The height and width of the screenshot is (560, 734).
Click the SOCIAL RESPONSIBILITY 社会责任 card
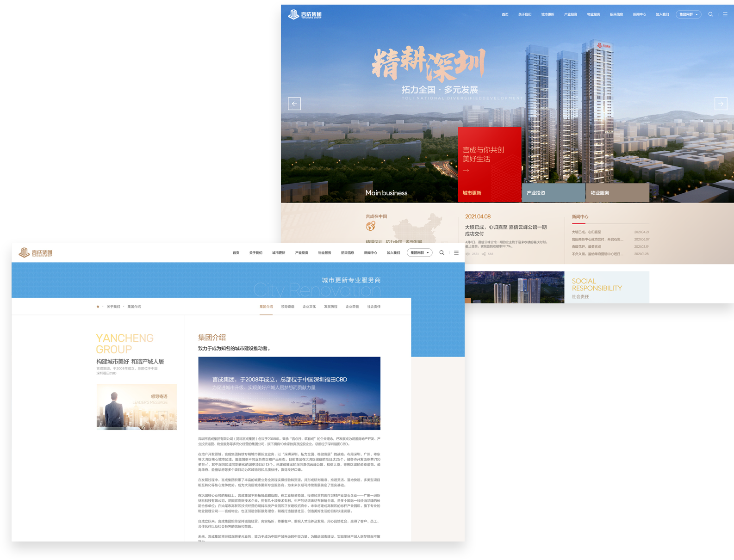pyautogui.click(x=607, y=287)
